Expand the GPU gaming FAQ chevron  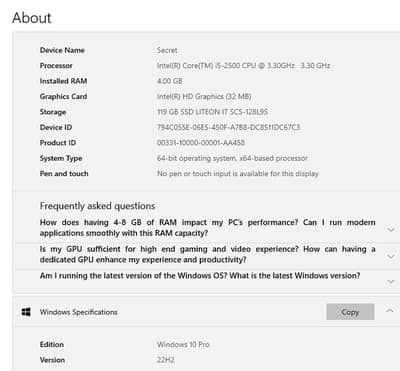point(391,256)
